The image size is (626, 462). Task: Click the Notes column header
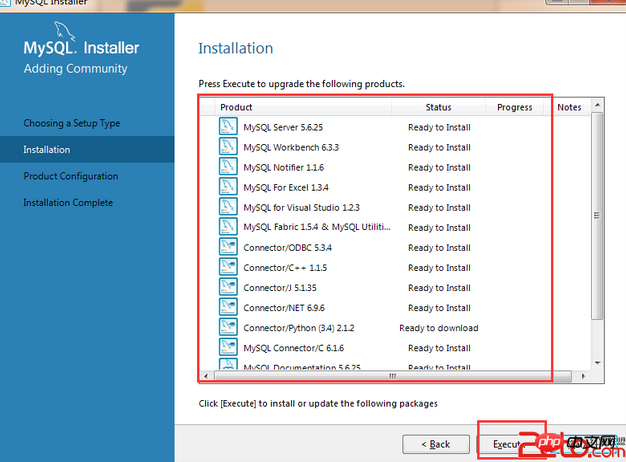(x=569, y=107)
